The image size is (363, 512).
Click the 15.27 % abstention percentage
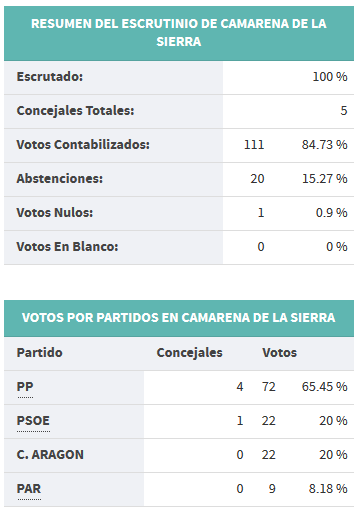(325, 179)
